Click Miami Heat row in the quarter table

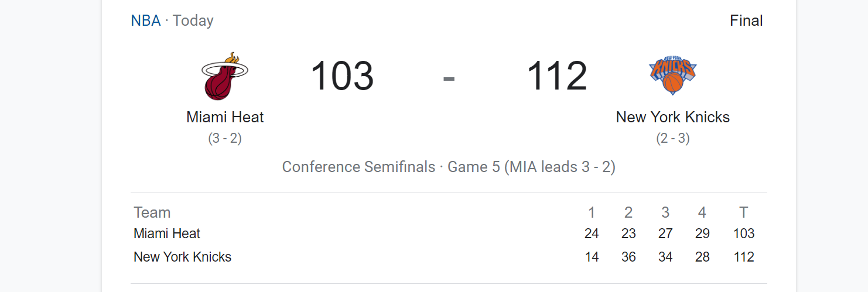coord(449,233)
